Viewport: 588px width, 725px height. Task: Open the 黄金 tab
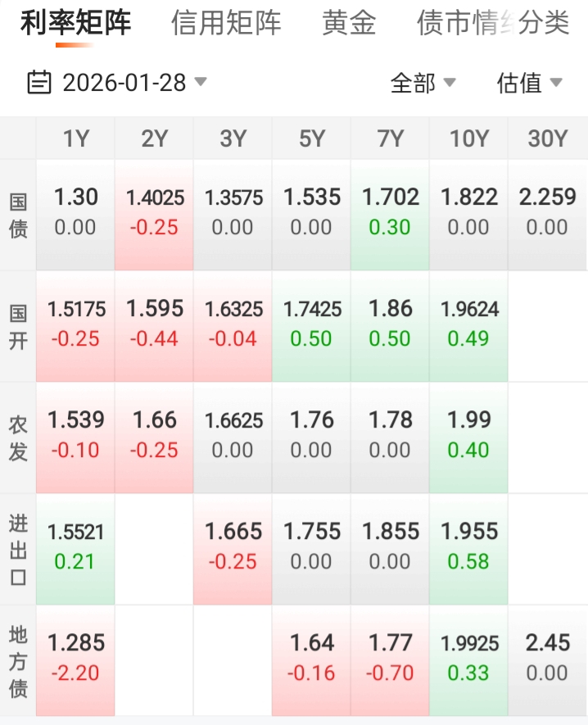pos(349,24)
